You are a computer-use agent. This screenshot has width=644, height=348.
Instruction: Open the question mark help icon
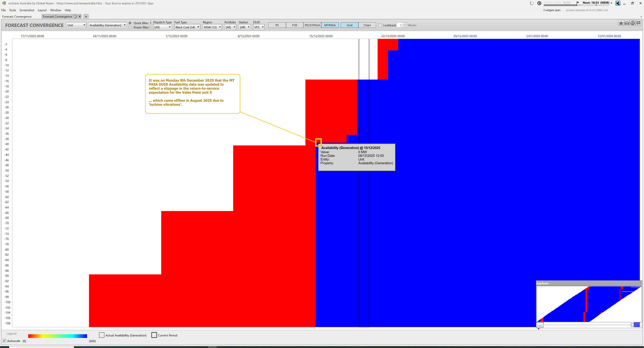point(632,23)
